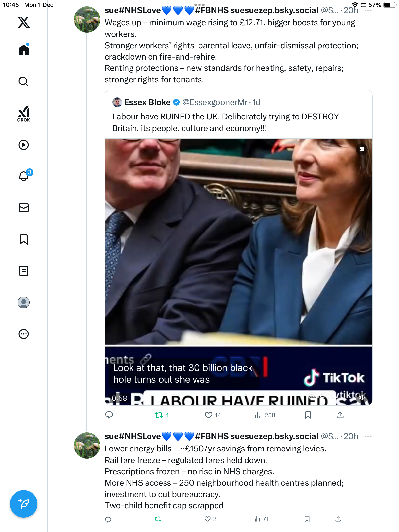Open the Bookmarks page from sidebar
Image resolution: width=399 pixels, height=532 pixels.
click(x=24, y=239)
